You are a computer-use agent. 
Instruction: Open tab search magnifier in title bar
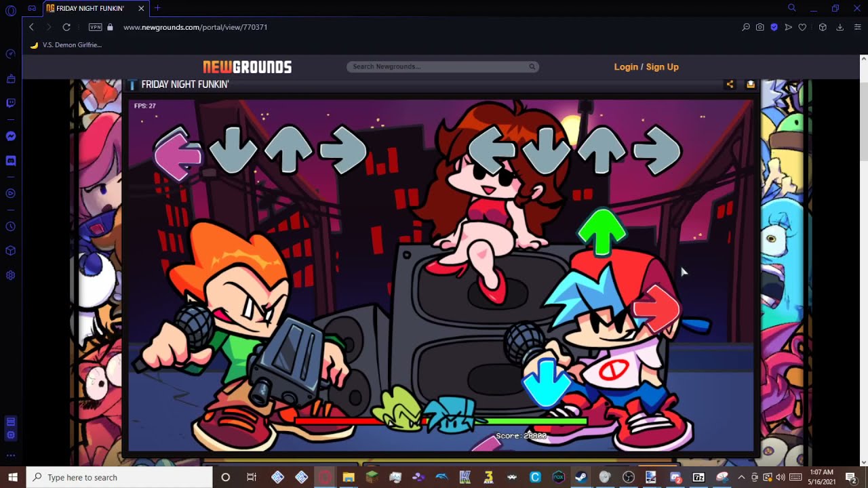(791, 8)
